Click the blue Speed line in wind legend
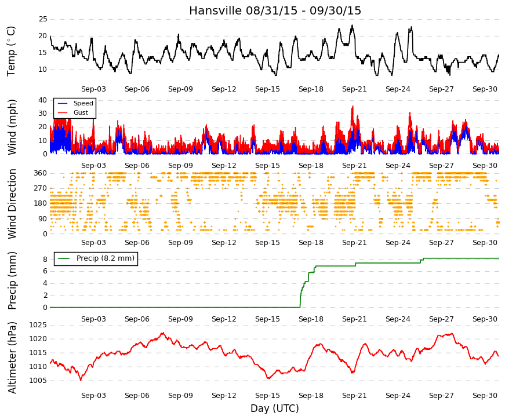The width and height of the screenshot is (505, 420). [63, 103]
